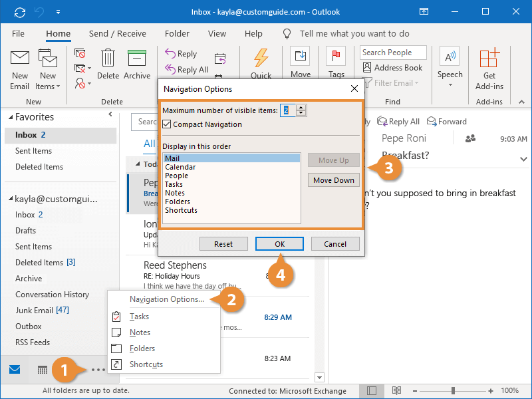The width and height of the screenshot is (532, 399).
Task: Switch to Mail view icon
Action: click(x=15, y=369)
